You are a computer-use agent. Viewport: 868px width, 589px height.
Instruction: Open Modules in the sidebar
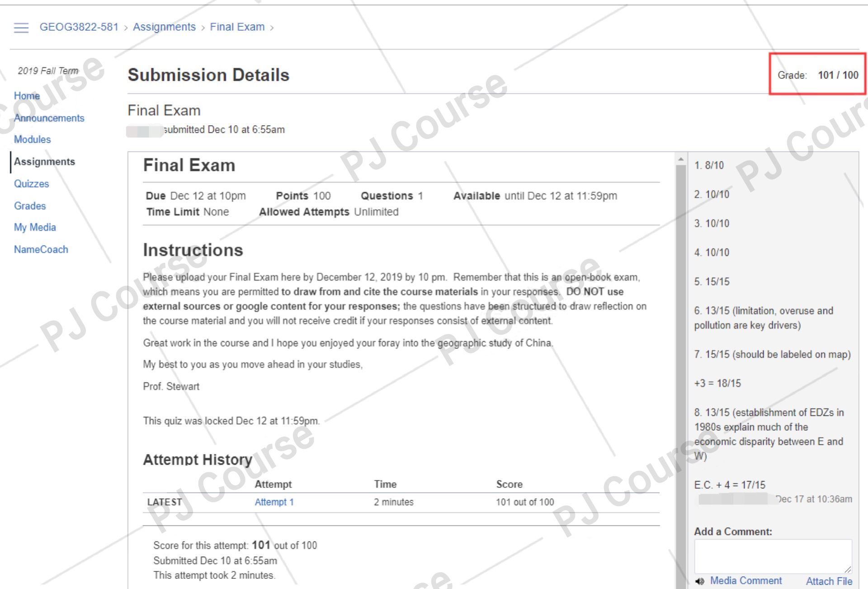[x=32, y=140]
